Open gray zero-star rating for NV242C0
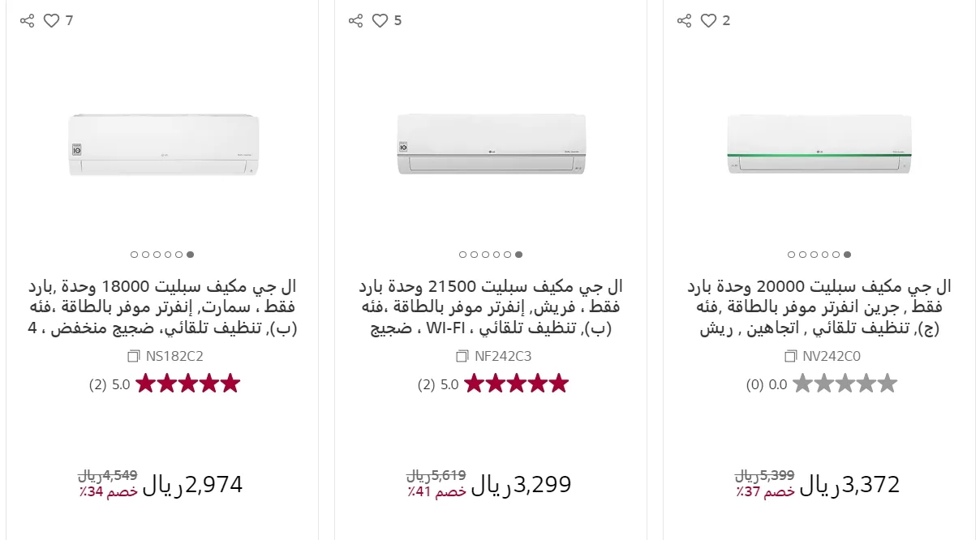 point(845,384)
